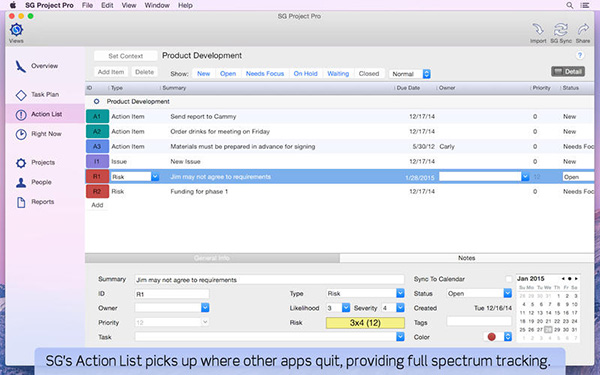Click the Set Context button
This screenshot has width=600, height=375.
[x=126, y=56]
